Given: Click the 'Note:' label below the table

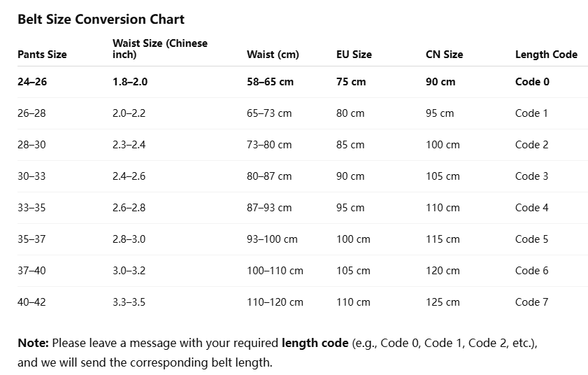Looking at the screenshot, I should point(33,344).
